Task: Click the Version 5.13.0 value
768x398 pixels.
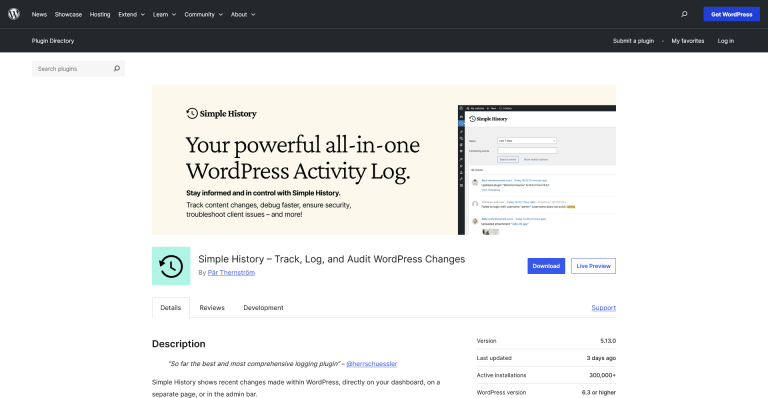Action: [608, 341]
